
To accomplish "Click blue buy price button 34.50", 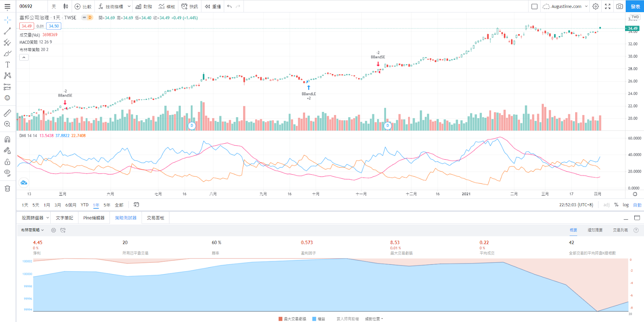I will point(54,26).
